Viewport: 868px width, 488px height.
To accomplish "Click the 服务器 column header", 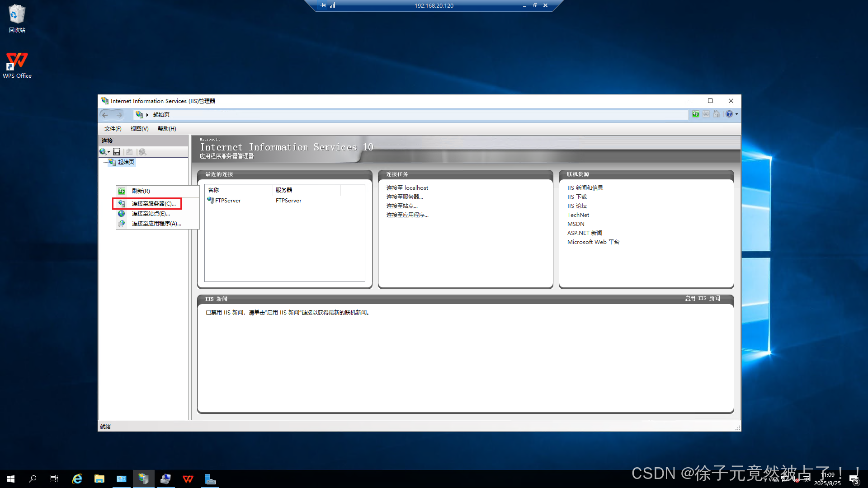I will pyautogui.click(x=307, y=190).
